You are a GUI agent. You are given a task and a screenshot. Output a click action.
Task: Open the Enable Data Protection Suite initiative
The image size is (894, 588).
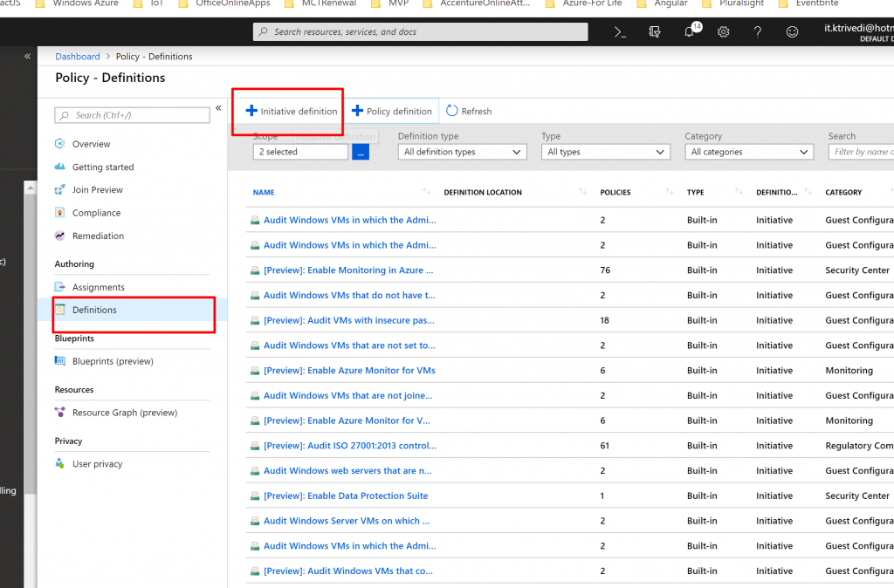[x=346, y=496]
